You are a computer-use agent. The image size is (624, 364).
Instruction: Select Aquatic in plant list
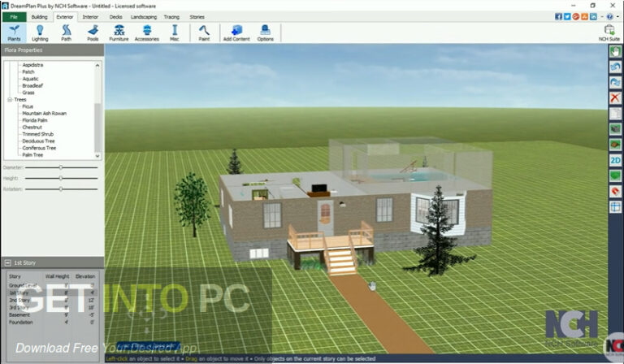pos(30,79)
